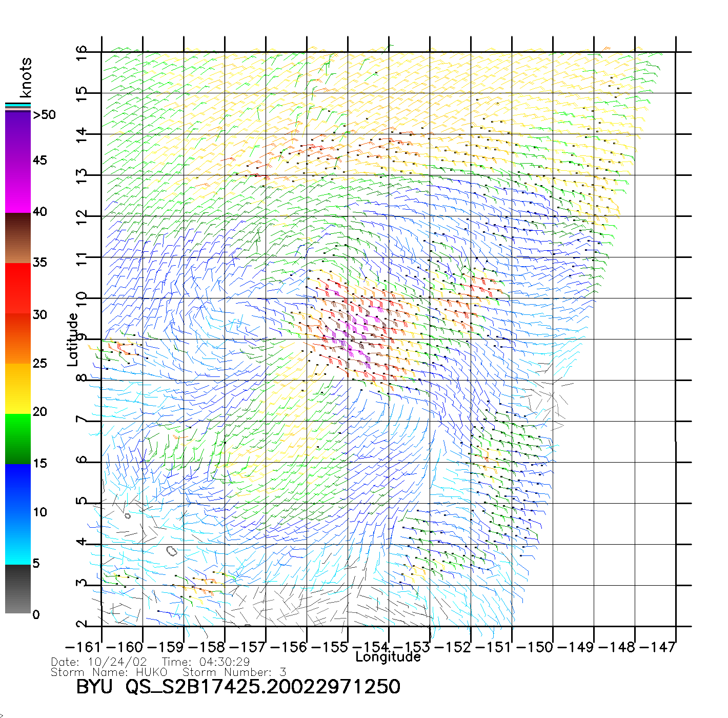Pick the yellow 20–25 knots legend band

click(x=18, y=388)
